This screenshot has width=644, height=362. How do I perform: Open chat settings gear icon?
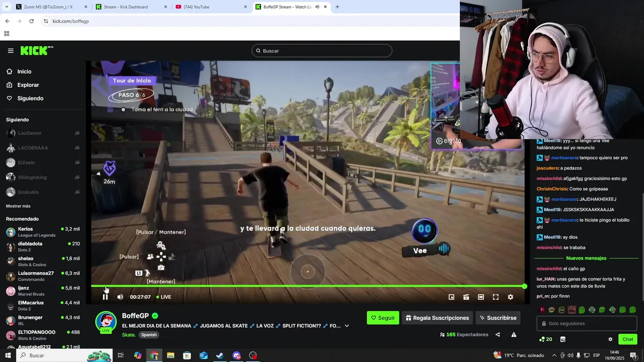[610, 339]
